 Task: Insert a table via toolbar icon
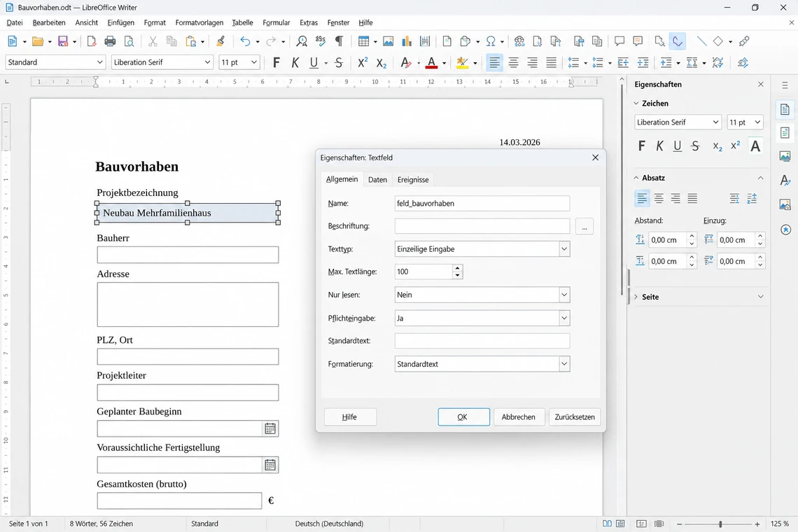pos(363,41)
